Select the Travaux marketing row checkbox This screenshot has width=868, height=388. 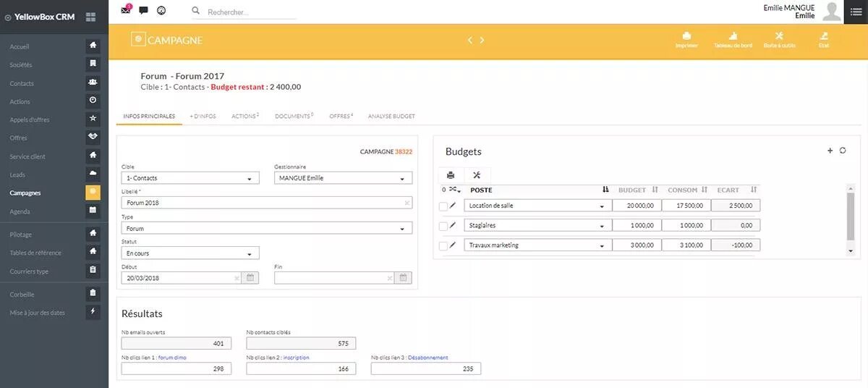[443, 245]
